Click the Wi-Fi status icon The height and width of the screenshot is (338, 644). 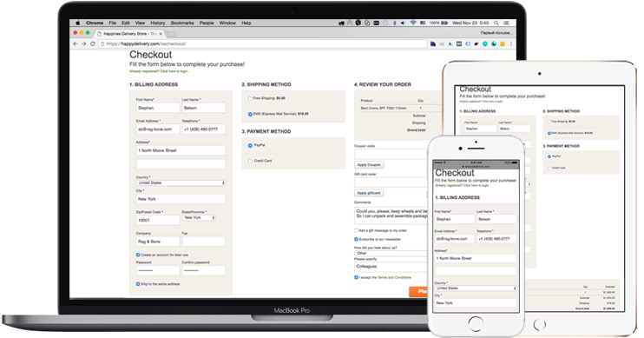click(x=413, y=23)
